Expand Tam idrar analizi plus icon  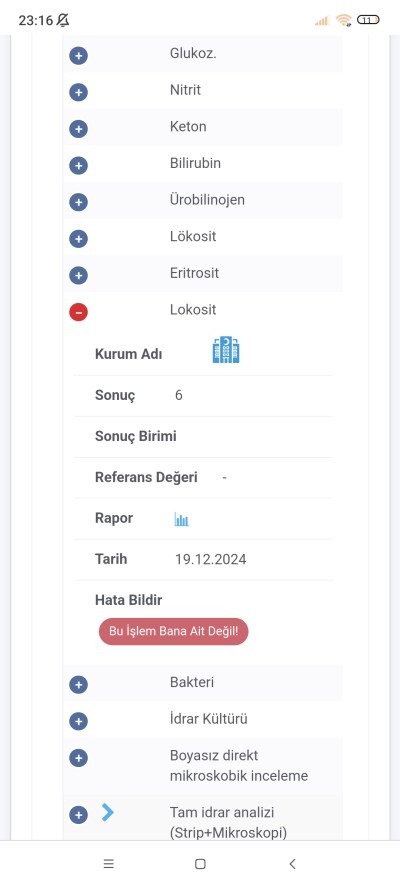[x=78, y=815]
